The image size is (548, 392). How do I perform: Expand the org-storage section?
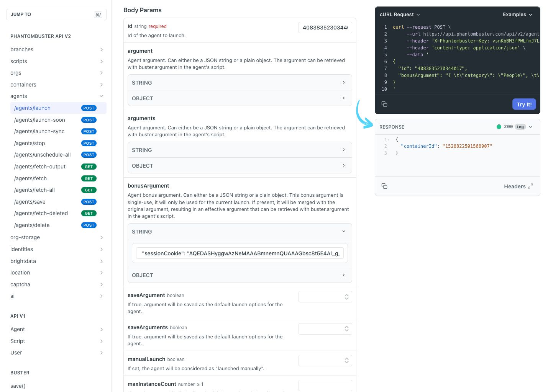[56, 237]
